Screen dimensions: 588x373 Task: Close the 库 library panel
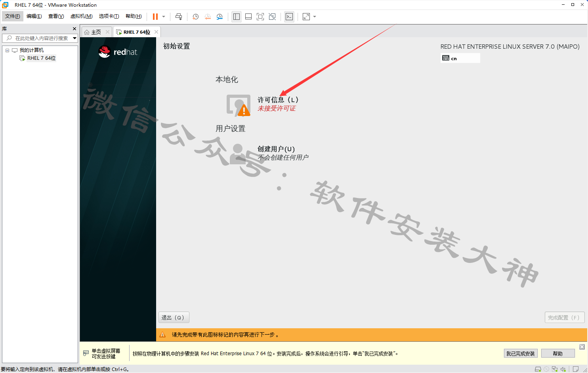(x=74, y=29)
